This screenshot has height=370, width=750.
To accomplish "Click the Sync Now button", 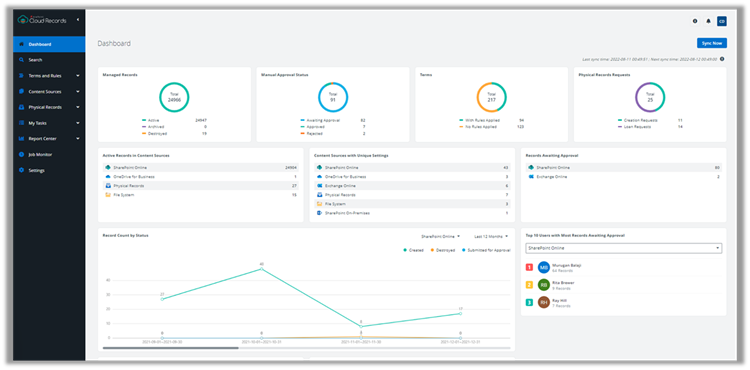I will coord(712,43).
